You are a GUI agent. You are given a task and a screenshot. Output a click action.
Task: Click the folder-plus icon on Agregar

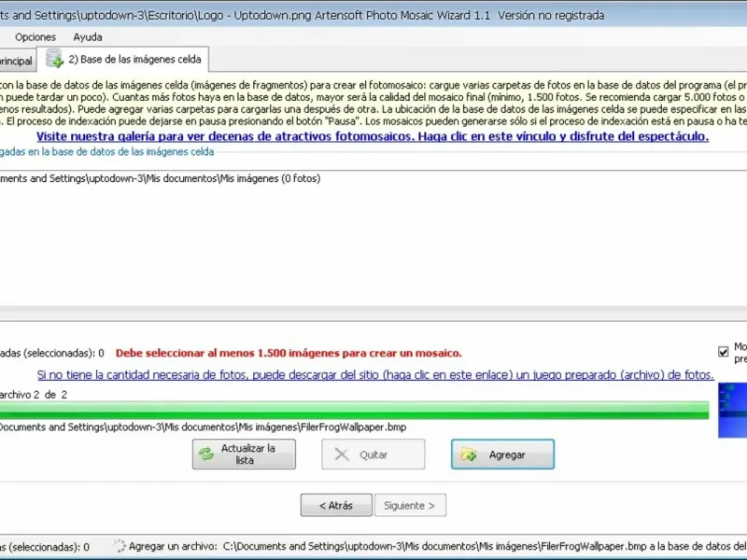pos(469,455)
